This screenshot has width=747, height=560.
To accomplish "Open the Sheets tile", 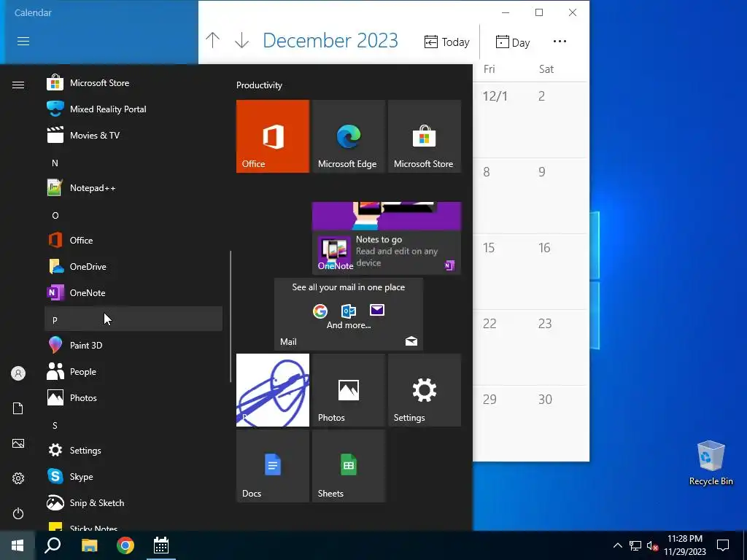I will [349, 466].
